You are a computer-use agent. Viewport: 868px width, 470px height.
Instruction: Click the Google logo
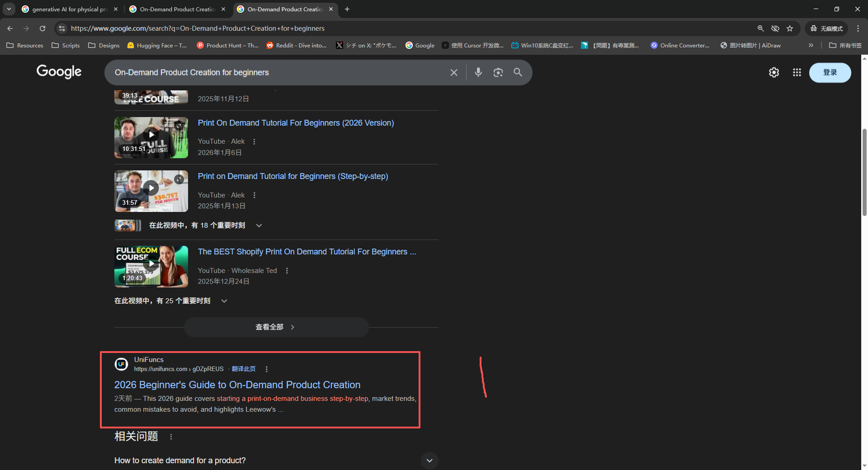[59, 72]
